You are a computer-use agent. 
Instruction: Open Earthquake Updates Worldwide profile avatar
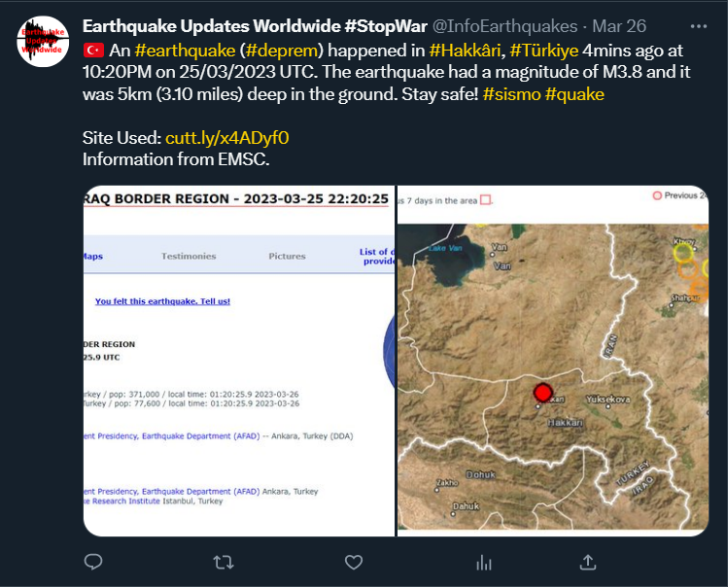(x=42, y=41)
